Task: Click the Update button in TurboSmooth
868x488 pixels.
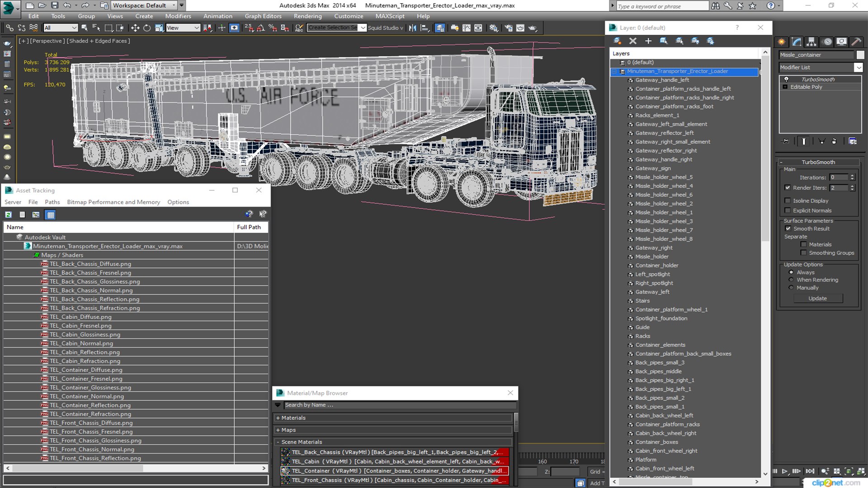Action: click(817, 299)
